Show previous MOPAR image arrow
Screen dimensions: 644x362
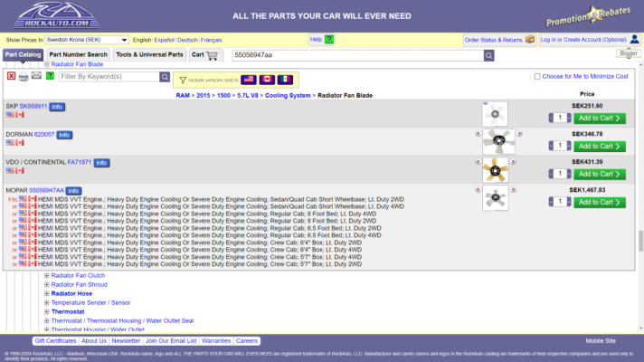pos(478,190)
